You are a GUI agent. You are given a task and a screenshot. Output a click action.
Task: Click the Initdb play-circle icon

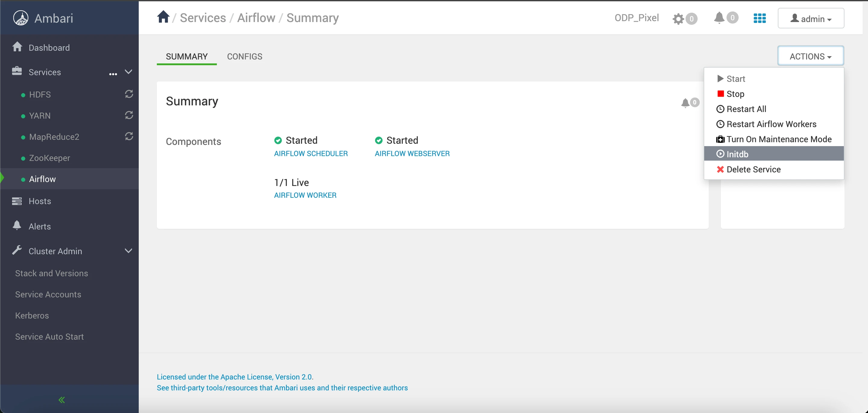(x=720, y=154)
